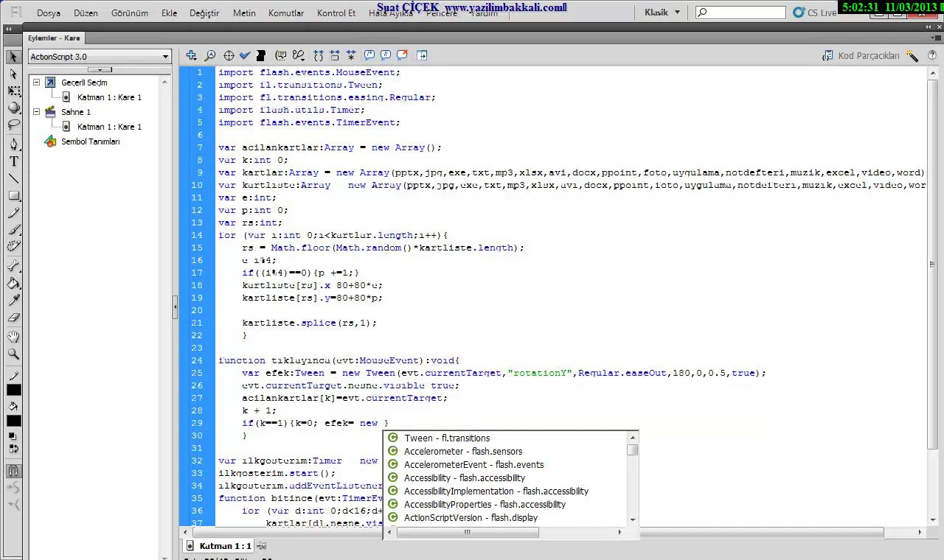Click Add new item to script
944x560 pixels.
tap(191, 55)
